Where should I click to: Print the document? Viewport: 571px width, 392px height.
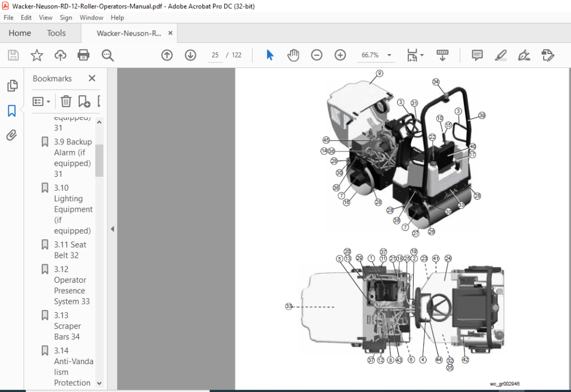click(84, 55)
